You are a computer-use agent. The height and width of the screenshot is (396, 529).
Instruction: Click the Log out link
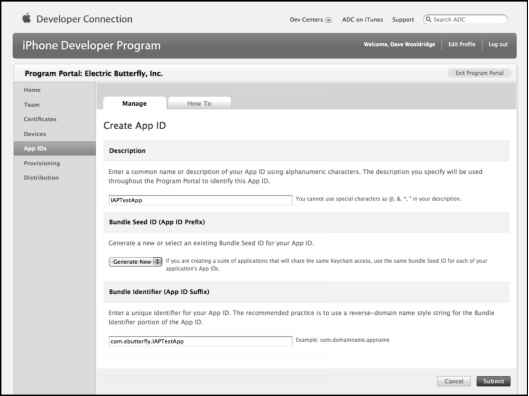498,45
